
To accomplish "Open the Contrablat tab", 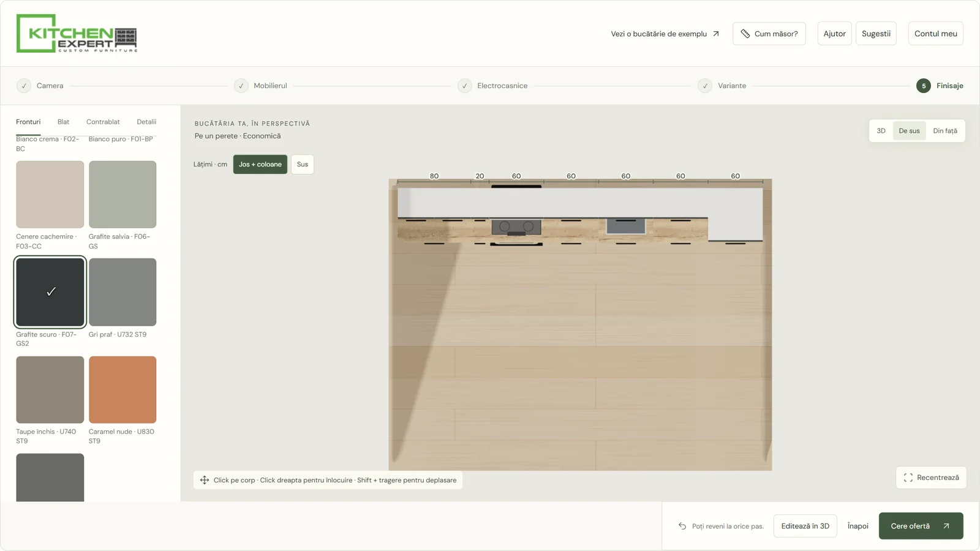I will (x=103, y=122).
